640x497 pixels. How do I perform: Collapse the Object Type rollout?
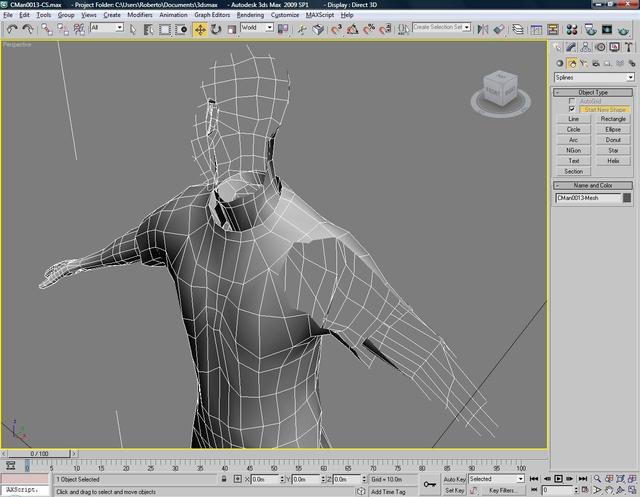[594, 92]
